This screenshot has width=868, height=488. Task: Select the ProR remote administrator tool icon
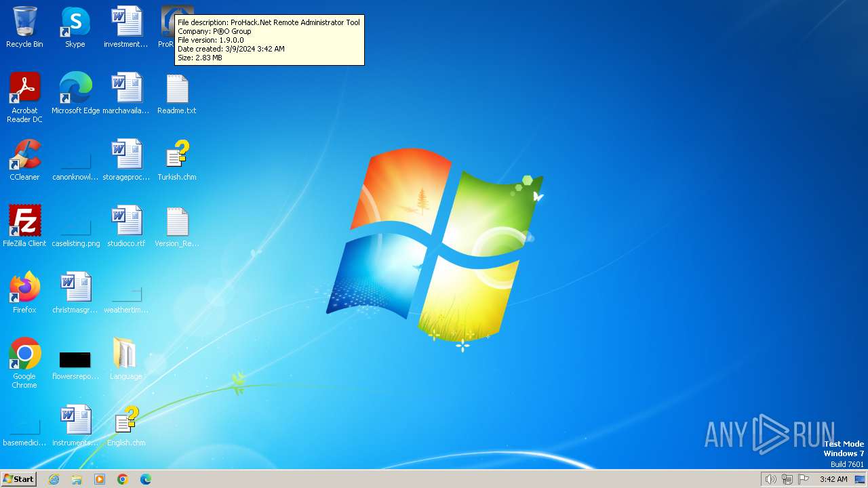pos(167,27)
